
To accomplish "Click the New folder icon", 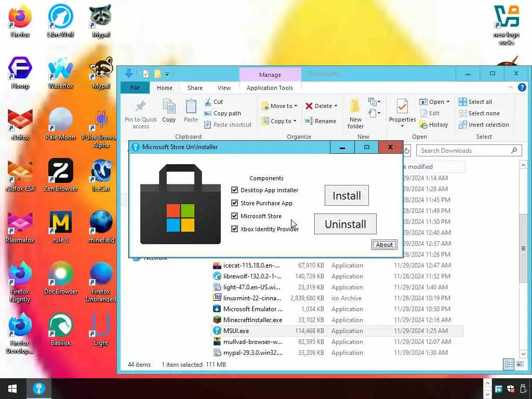I will click(x=355, y=107).
